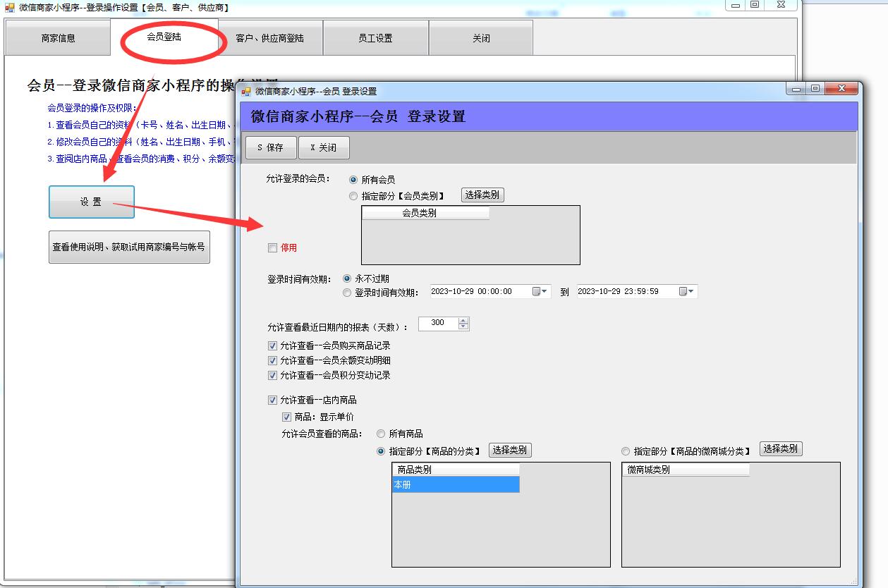Click the 会员类别 column header

425,213
